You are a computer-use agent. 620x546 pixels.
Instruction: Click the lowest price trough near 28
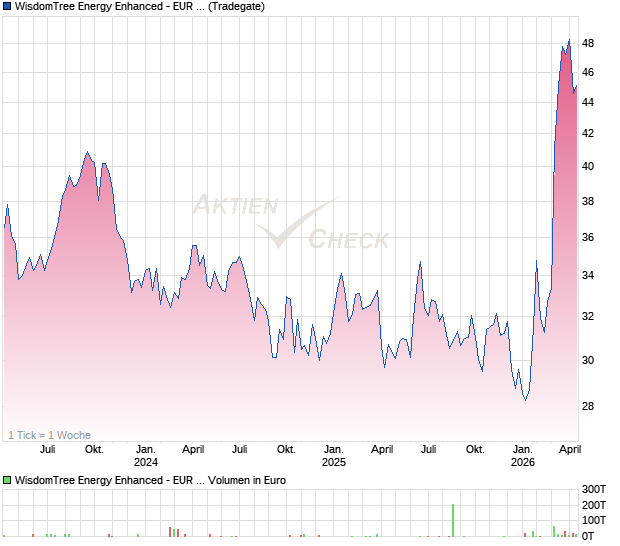[x=525, y=399]
